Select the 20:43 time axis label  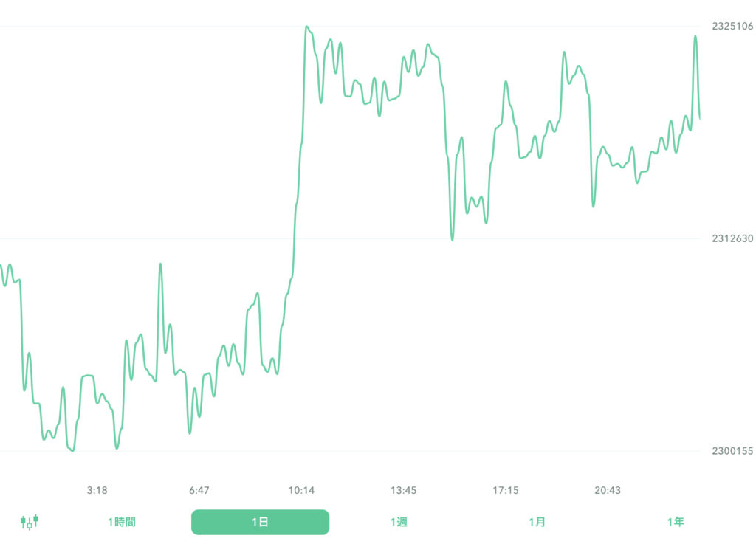pyautogui.click(x=608, y=490)
